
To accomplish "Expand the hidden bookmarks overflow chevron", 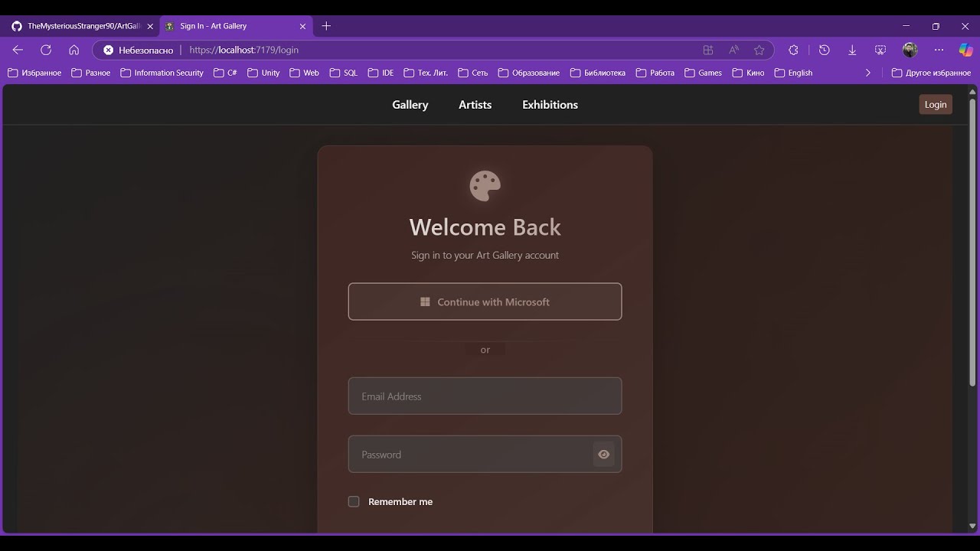I will tap(867, 73).
